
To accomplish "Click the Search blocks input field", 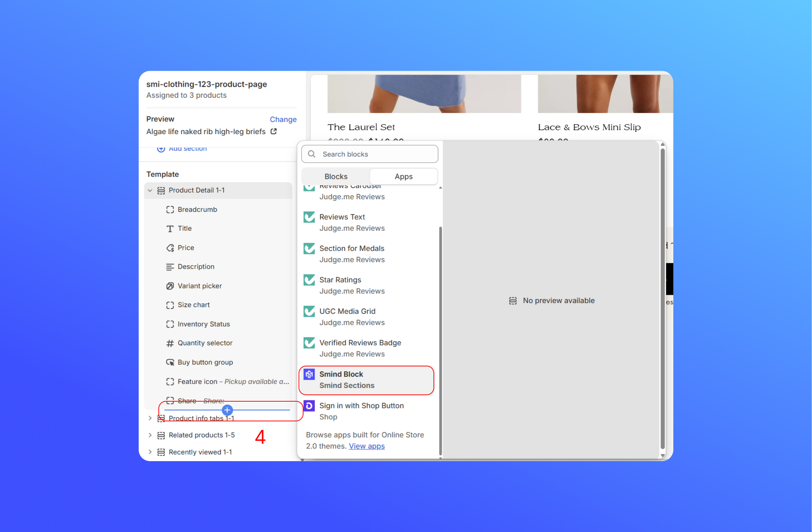I will [x=370, y=154].
